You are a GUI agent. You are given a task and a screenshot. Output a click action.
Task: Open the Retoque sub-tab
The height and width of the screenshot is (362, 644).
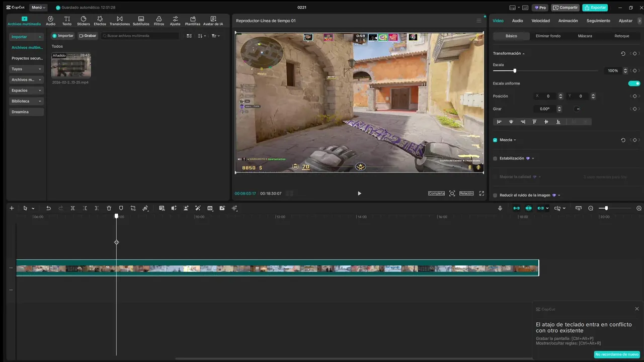click(622, 36)
